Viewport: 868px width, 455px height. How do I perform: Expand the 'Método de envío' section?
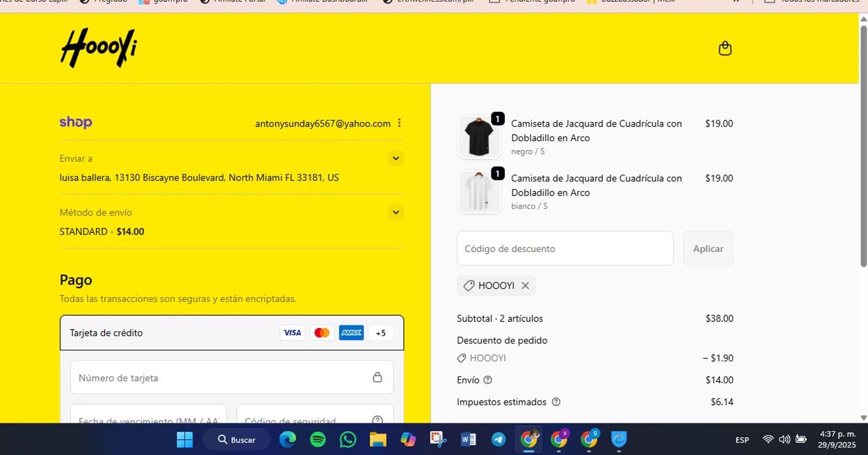pyautogui.click(x=396, y=212)
